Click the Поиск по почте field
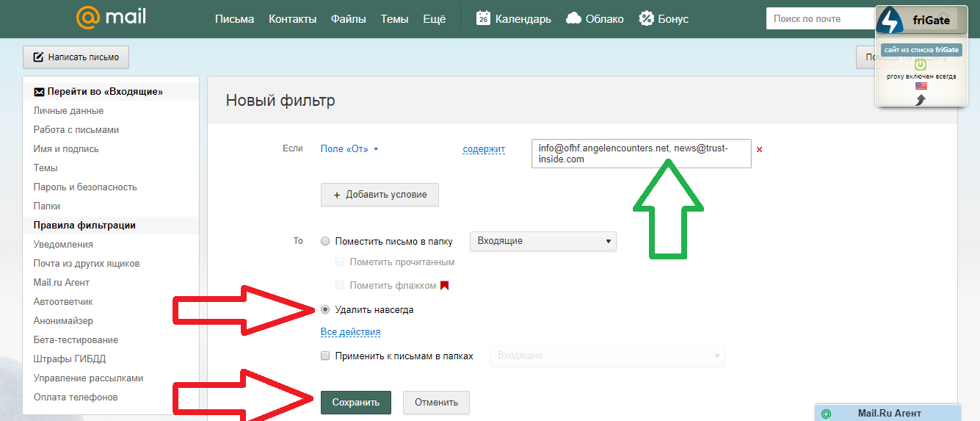Viewport: 980px width, 421px height. (x=820, y=18)
